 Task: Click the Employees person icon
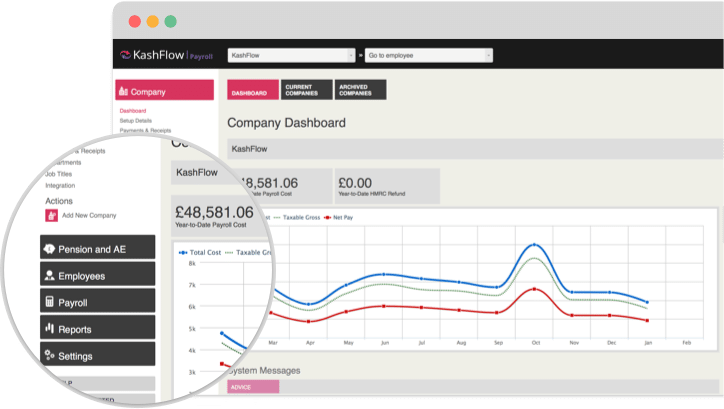tap(49, 275)
